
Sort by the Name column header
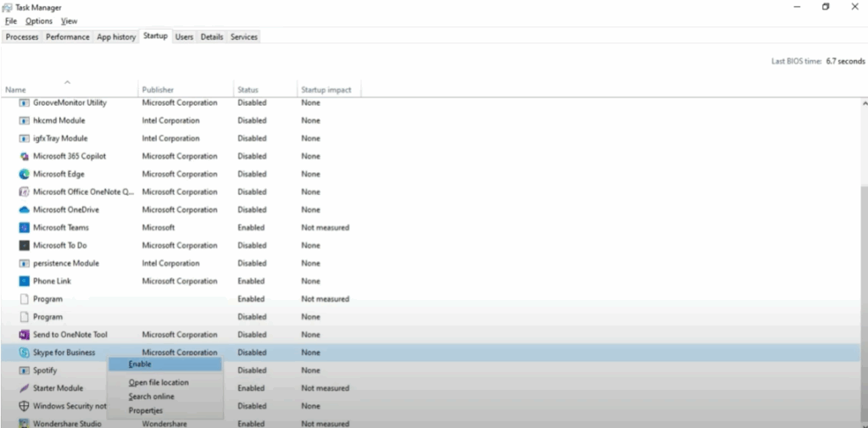tap(70, 90)
